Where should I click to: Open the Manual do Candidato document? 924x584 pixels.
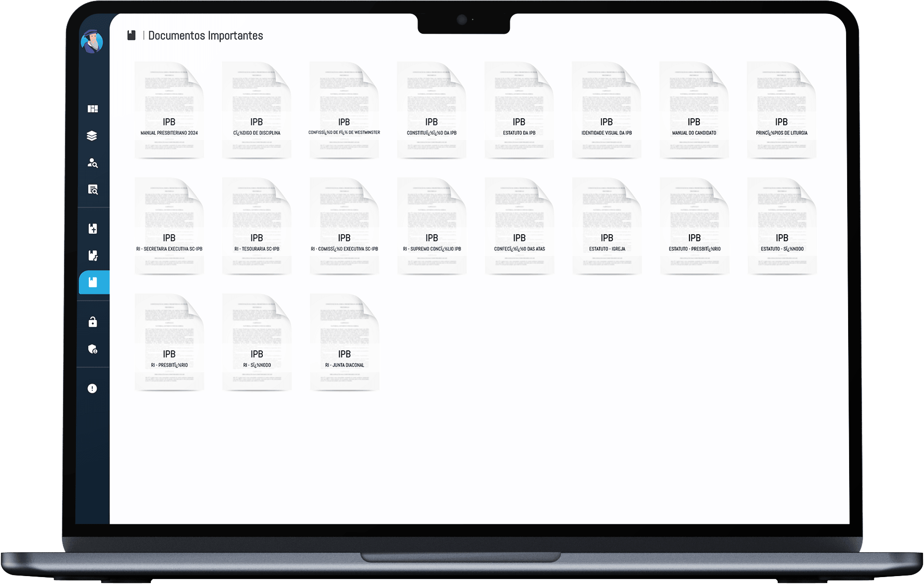[x=694, y=110]
